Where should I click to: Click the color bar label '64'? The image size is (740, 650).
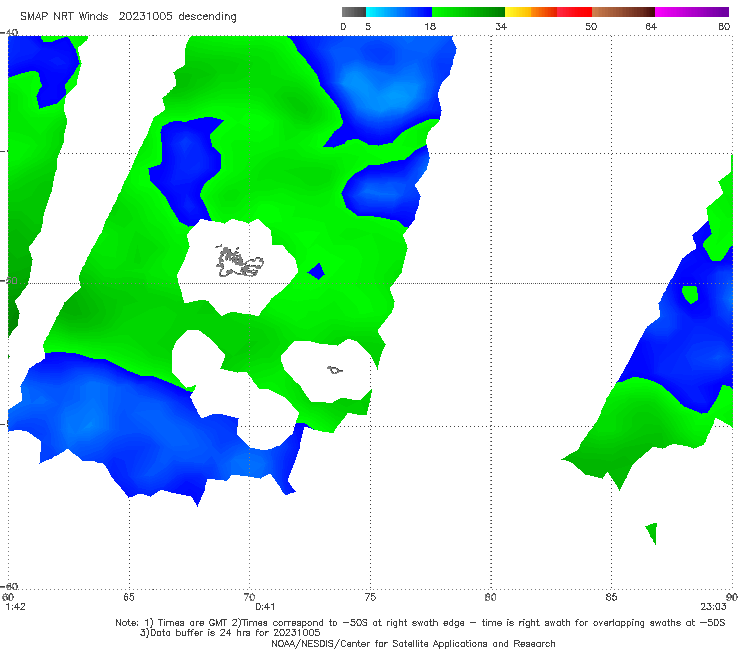(651, 27)
